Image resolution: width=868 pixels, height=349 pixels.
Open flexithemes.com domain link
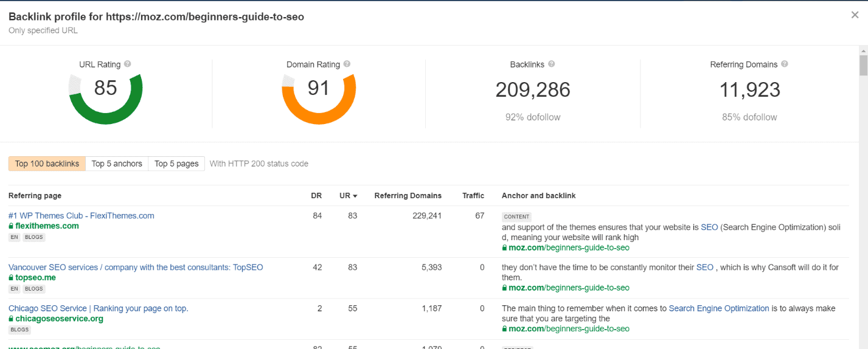pos(47,226)
